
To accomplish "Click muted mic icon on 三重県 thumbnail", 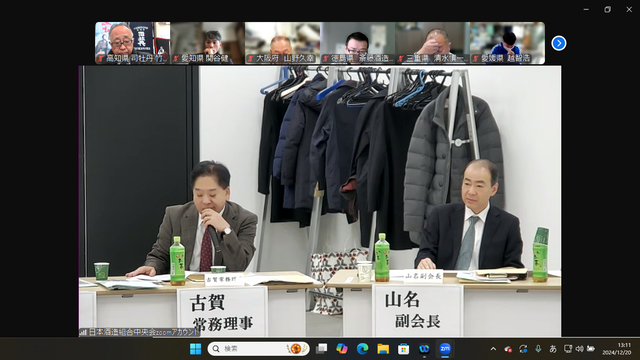I will [x=401, y=59].
